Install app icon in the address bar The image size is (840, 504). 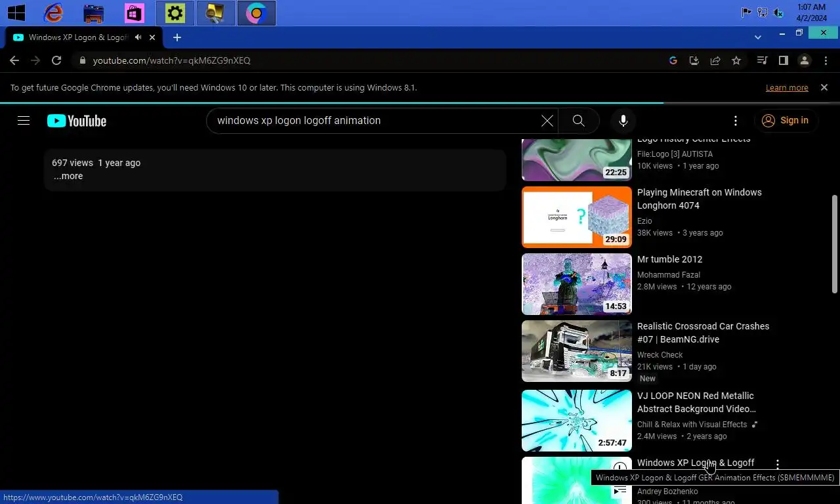tap(694, 60)
